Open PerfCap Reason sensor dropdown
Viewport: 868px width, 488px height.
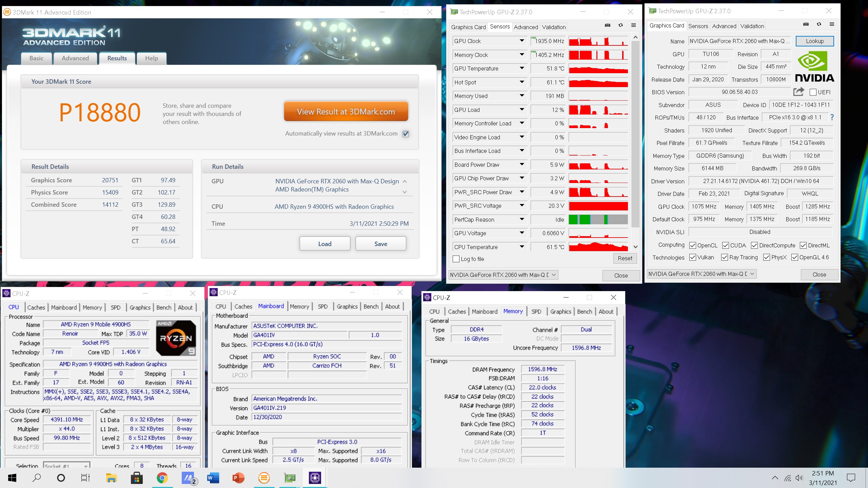point(522,220)
